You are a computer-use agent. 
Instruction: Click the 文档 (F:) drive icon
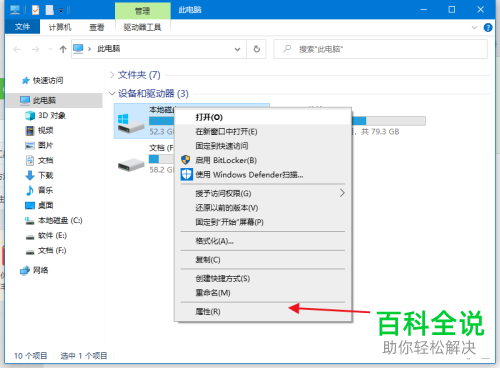pos(131,164)
